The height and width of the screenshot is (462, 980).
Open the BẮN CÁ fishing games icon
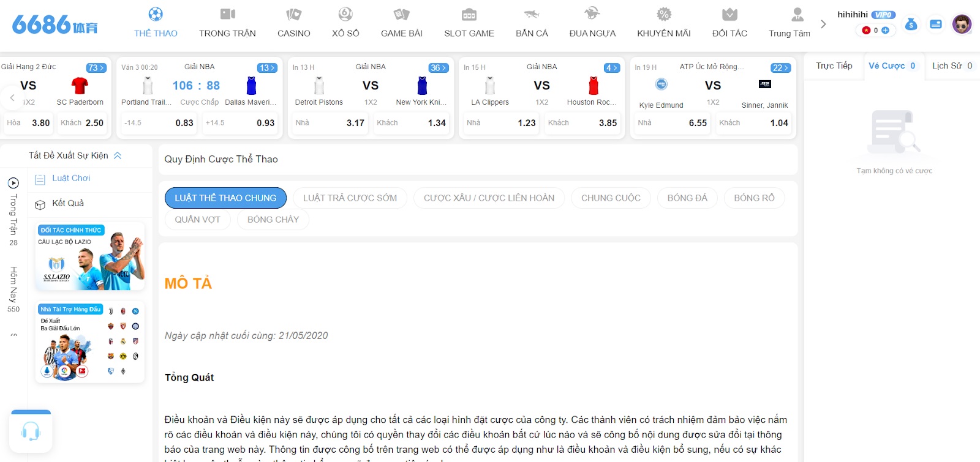point(532,15)
